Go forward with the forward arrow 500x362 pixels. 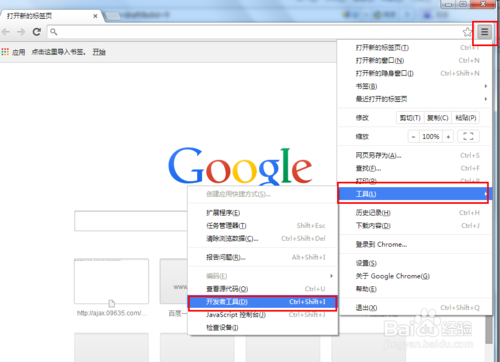pyautogui.click(x=21, y=32)
